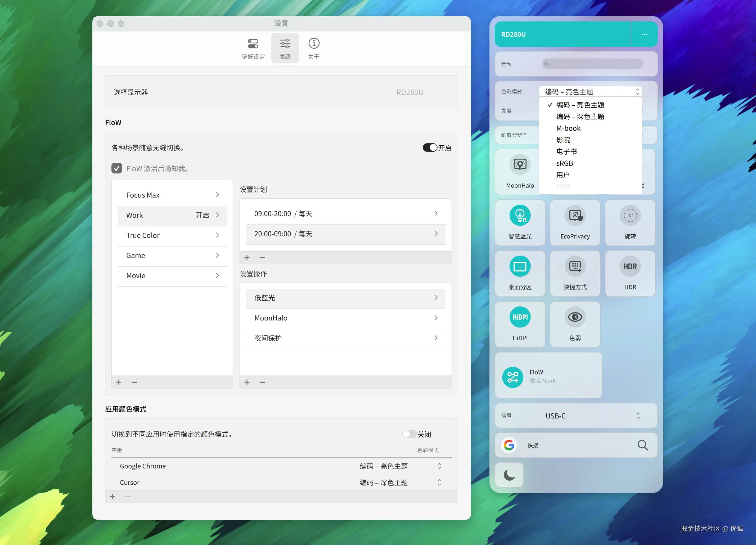Screen dimensions: 756x545
Task: Uncheck FloW 激活后通知我 checkbox
Action: pos(117,168)
